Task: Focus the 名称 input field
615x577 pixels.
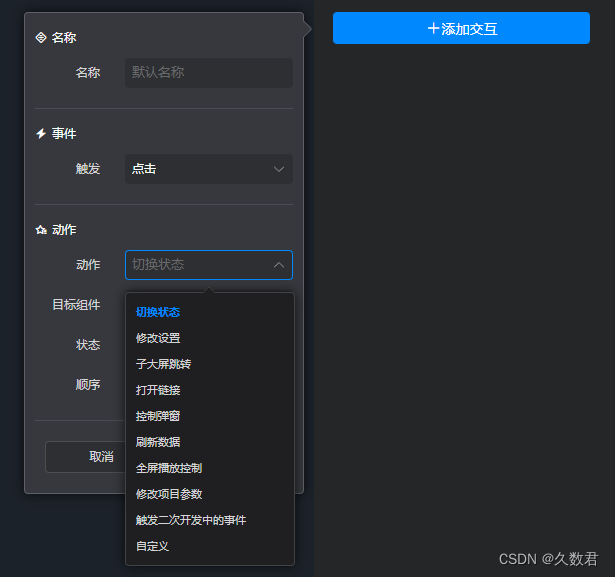Action: click(x=209, y=73)
